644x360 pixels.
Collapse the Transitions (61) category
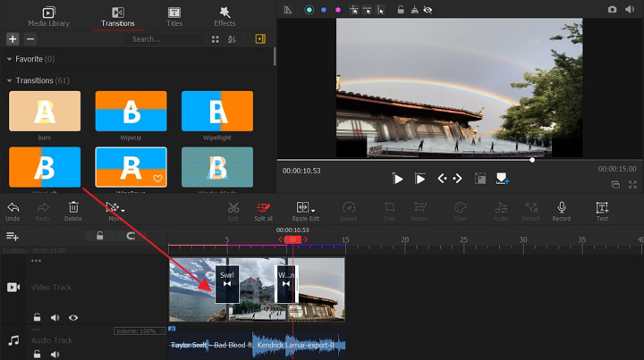click(x=9, y=80)
